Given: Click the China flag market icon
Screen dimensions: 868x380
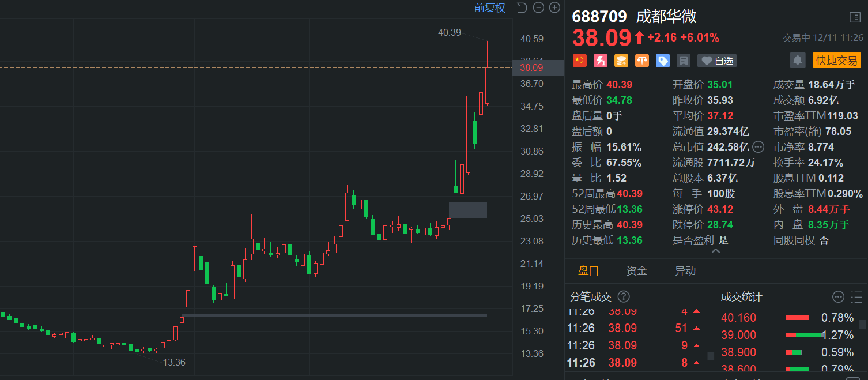Looking at the screenshot, I should [x=579, y=61].
